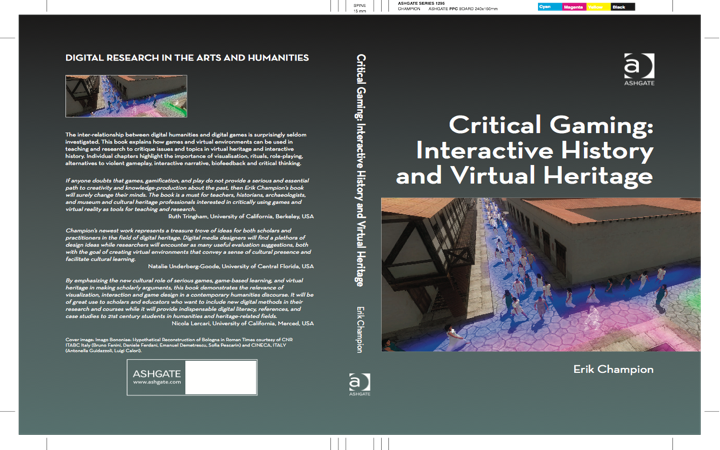
Task: Click the front title line 'and Virtual Heritage'
Action: point(524,176)
